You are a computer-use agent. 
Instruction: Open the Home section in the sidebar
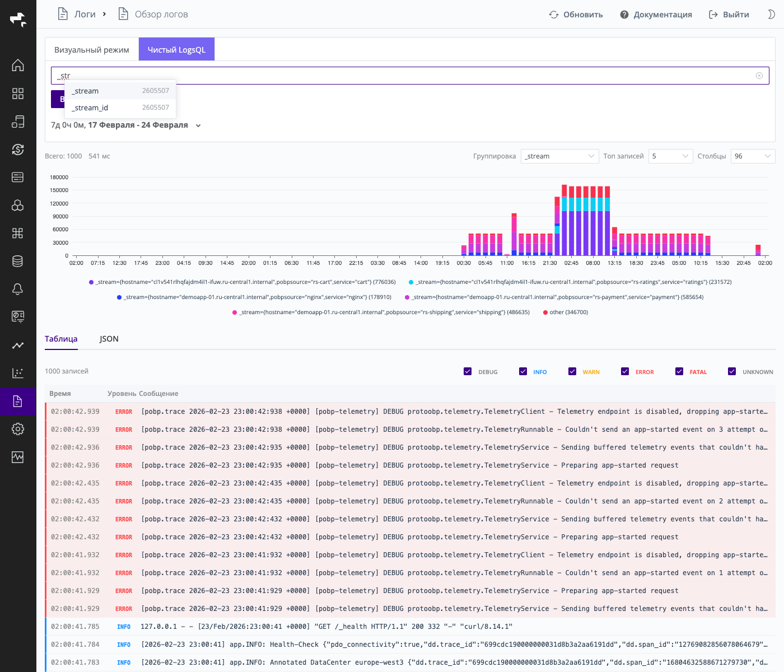point(18,66)
